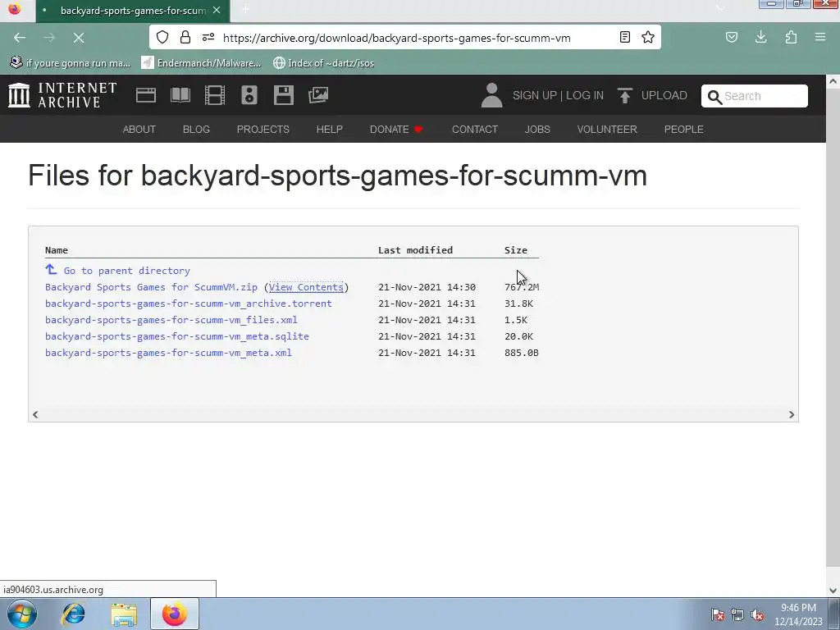Open the BLOG menu item
Viewport: 840px width, 630px height.
click(x=196, y=129)
